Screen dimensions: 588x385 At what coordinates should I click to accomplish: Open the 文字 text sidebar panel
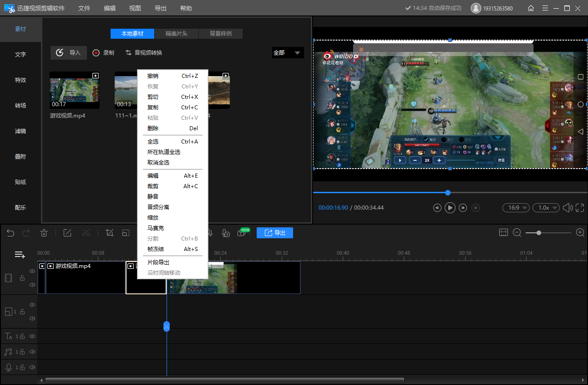20,54
